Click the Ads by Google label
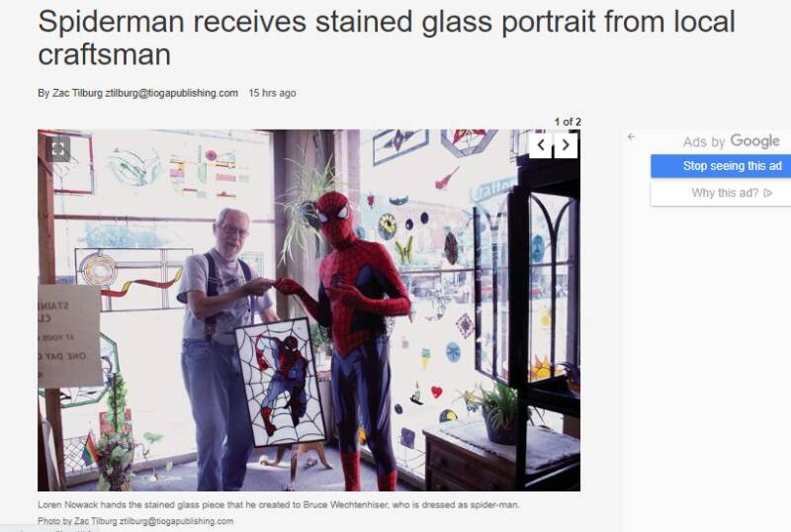This screenshot has height=532, width=791. [x=731, y=141]
